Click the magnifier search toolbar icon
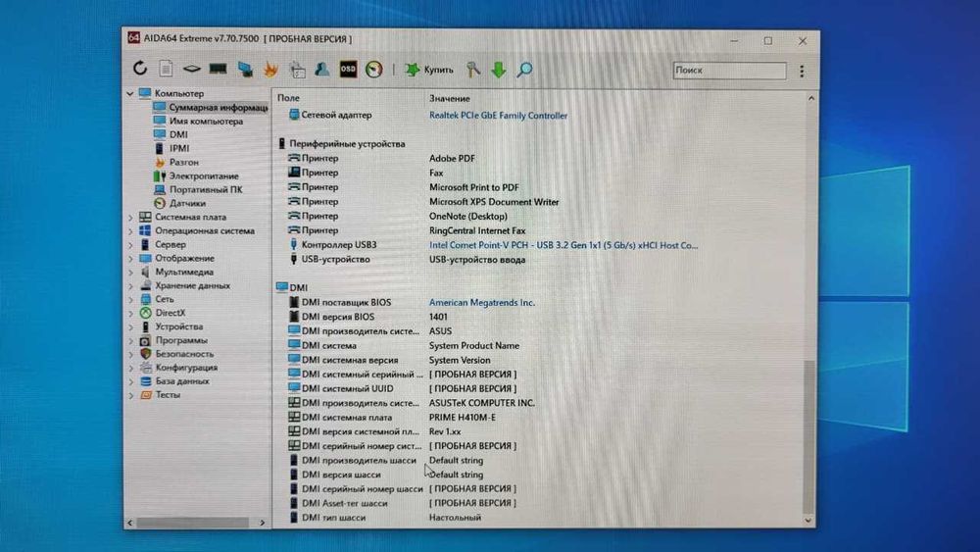The width and height of the screenshot is (980, 552). (x=524, y=70)
